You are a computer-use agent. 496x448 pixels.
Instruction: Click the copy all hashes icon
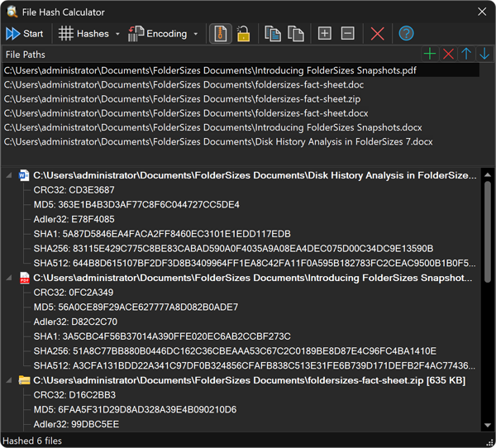coord(296,34)
